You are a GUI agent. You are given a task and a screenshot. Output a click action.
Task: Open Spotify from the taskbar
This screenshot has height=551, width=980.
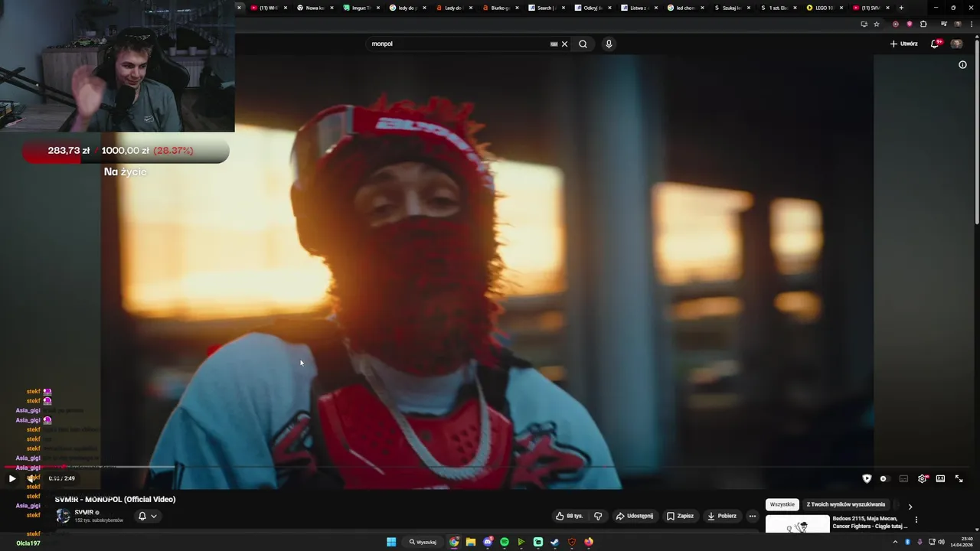point(505,542)
